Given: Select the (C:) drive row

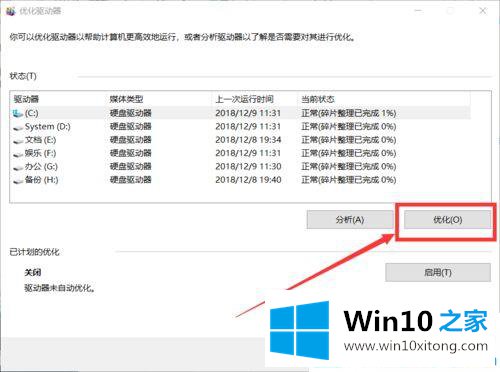Looking at the screenshot, I should [241, 113].
